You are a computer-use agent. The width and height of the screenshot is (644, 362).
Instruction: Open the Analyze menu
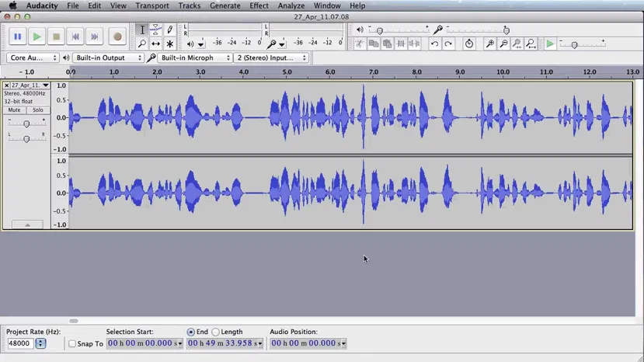click(x=291, y=5)
